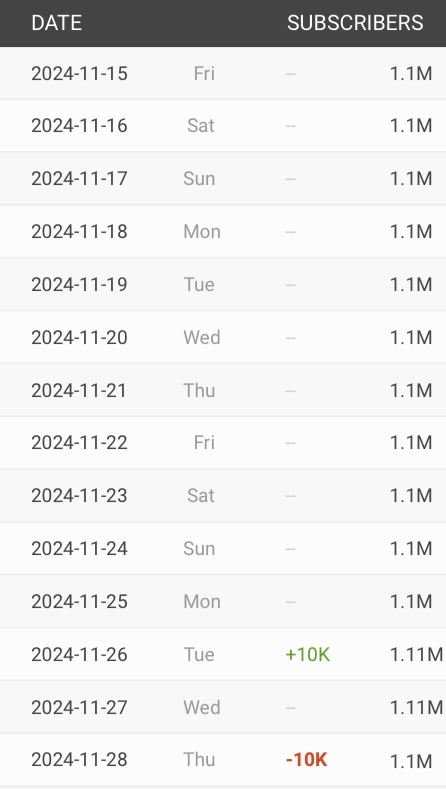Select the 2024-11-18 Mon row
The image size is (446, 789).
223,231
